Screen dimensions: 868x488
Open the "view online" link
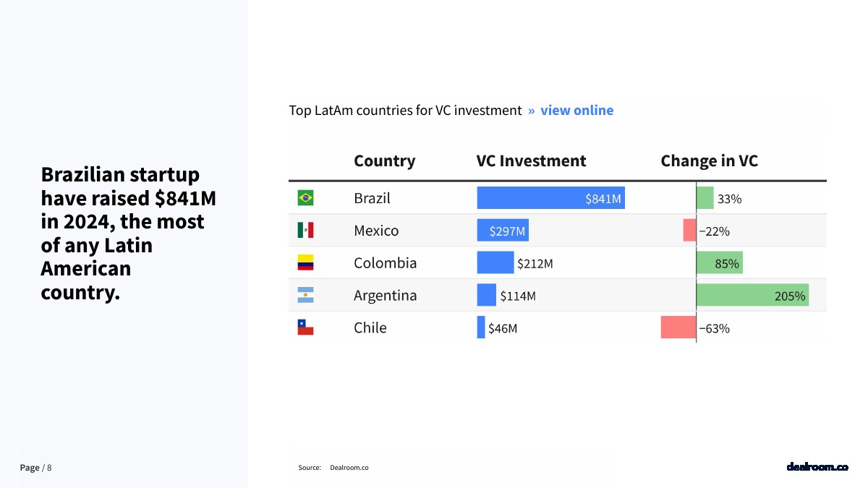click(576, 111)
